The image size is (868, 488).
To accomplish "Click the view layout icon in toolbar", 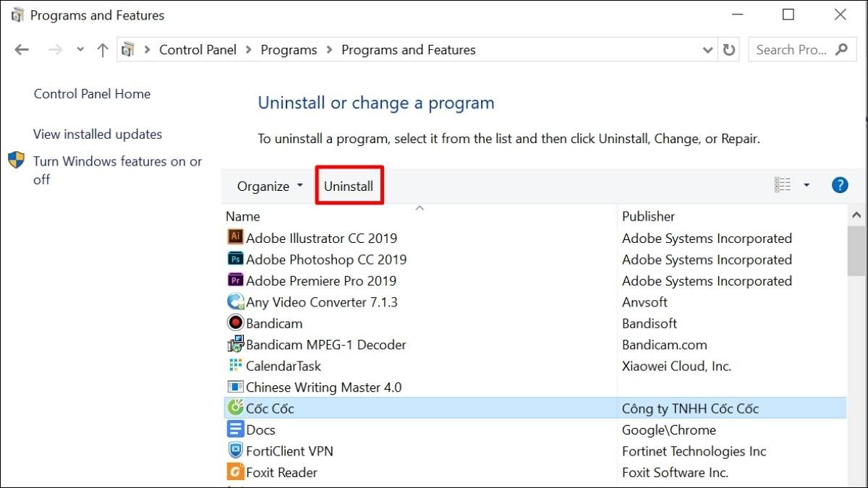I will 783,185.
